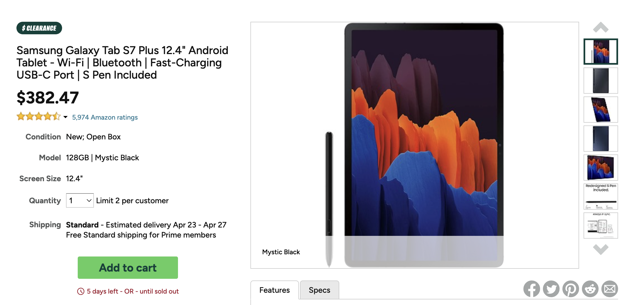Add the tablet to cart
Image resolution: width=644 pixels, height=305 pixels.
pos(128,268)
